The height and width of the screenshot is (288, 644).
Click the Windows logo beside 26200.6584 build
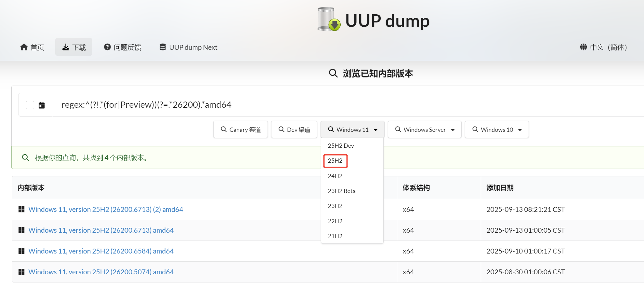click(21, 251)
